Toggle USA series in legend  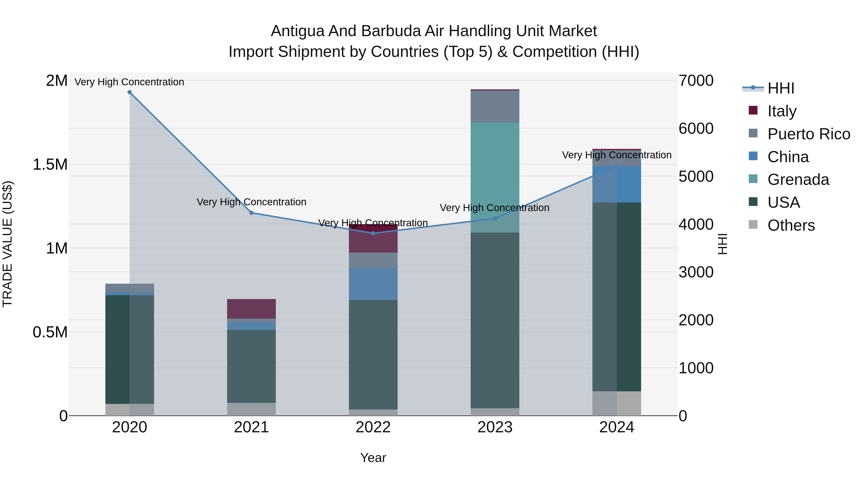pyautogui.click(x=774, y=202)
